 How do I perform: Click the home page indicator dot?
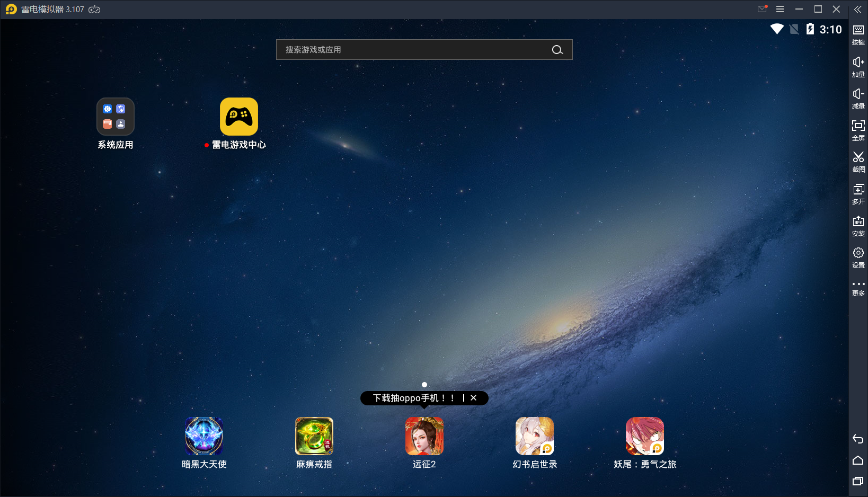(424, 385)
